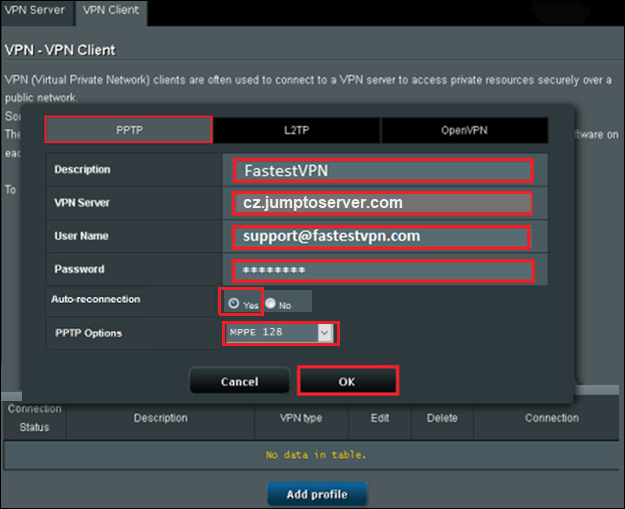Select the OpenVPN protocol tab

[x=464, y=130]
